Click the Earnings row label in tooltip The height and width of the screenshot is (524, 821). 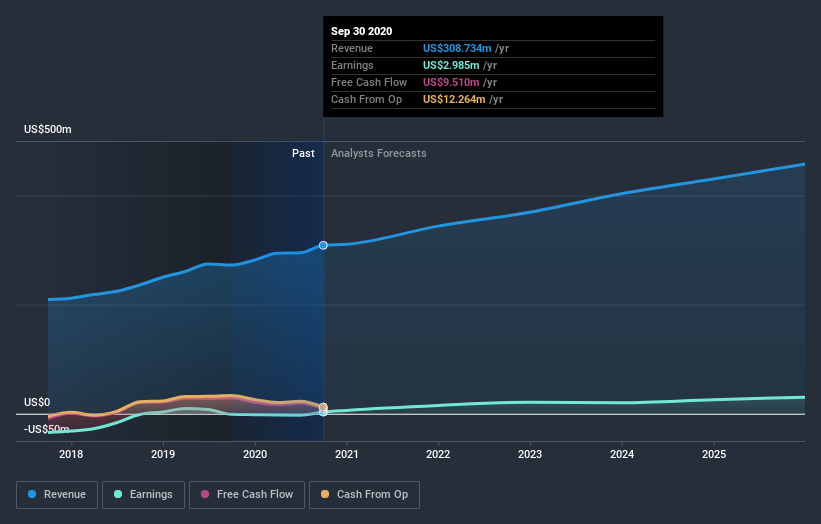click(352, 65)
